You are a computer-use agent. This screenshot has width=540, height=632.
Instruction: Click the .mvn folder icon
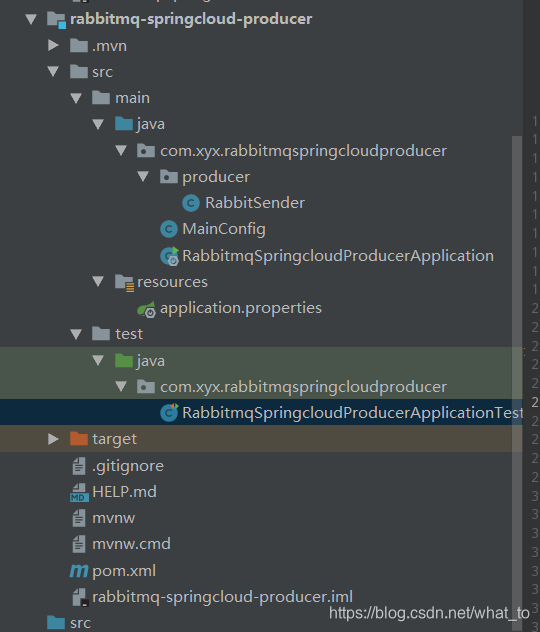coord(79,46)
